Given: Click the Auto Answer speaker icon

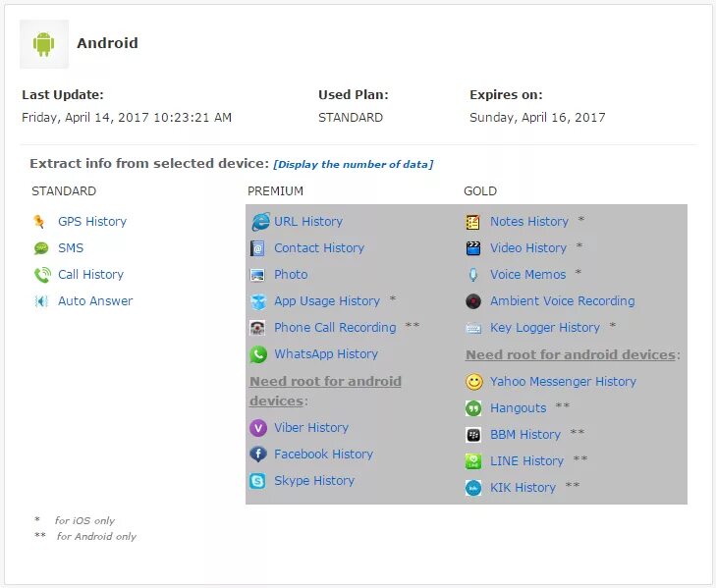Looking at the screenshot, I should pos(41,301).
